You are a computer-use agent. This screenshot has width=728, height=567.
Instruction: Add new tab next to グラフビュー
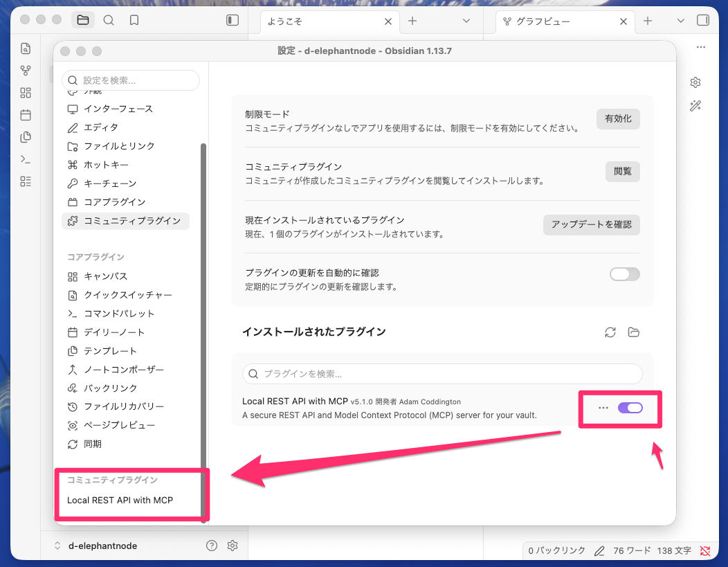pos(647,21)
